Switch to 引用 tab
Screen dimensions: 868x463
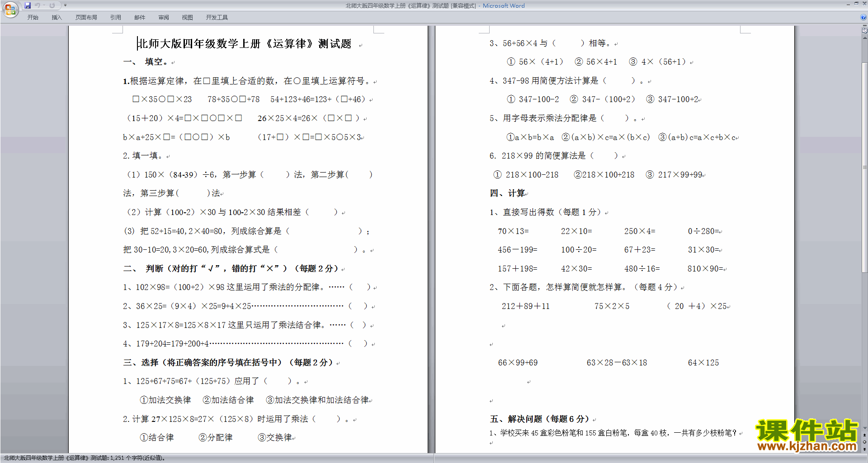[x=116, y=18]
